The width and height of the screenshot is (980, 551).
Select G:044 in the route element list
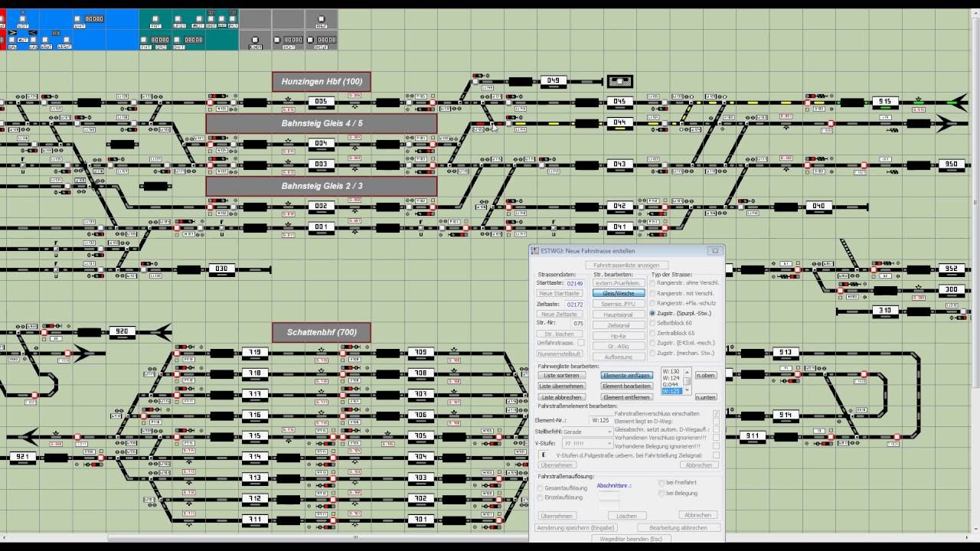pos(671,384)
